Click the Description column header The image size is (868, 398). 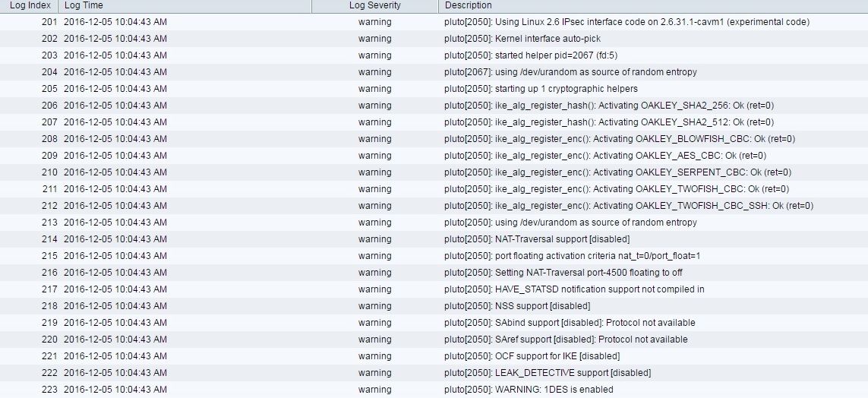click(469, 5)
